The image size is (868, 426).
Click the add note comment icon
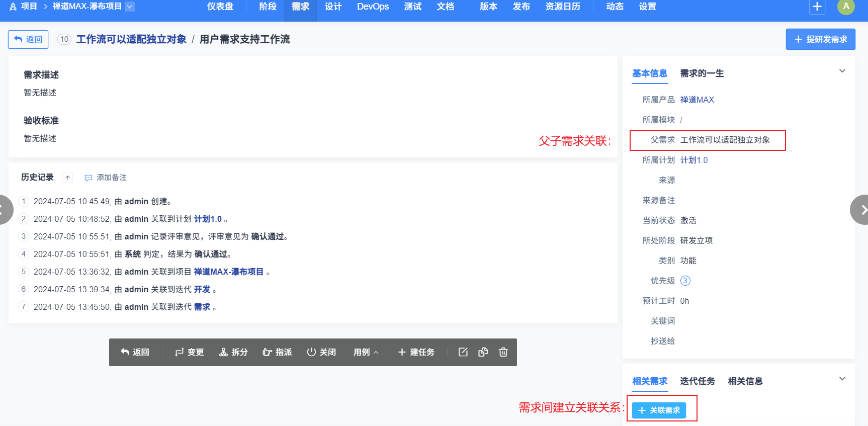[x=89, y=178]
